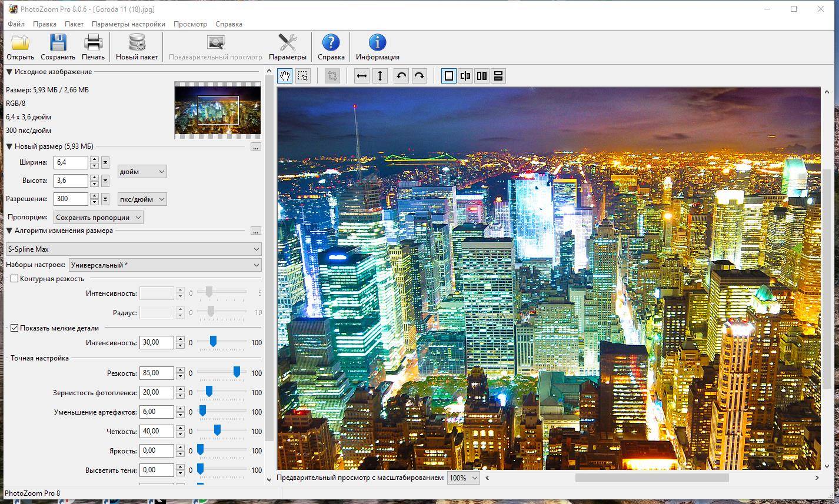The height and width of the screenshot is (504, 839).
Task: Collapse Алгоритм изменения размера section
Action: pyautogui.click(x=9, y=231)
